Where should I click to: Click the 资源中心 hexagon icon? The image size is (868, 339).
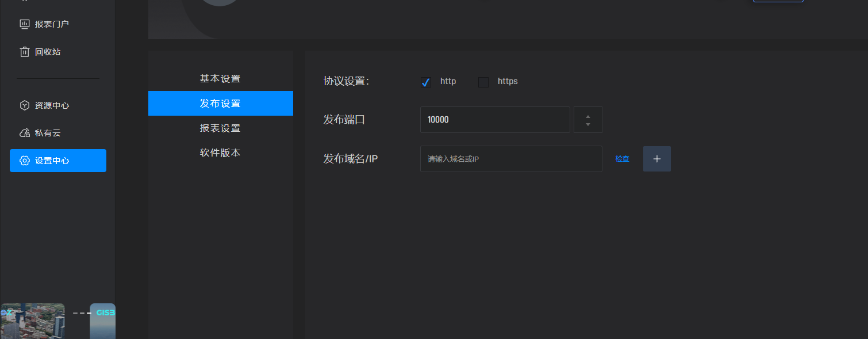coord(25,105)
